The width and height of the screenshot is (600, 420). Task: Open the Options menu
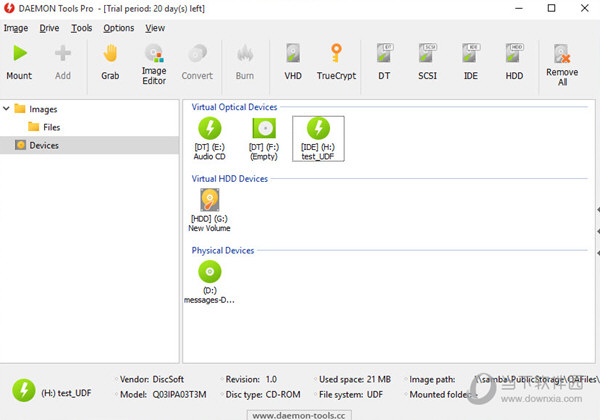coord(119,28)
